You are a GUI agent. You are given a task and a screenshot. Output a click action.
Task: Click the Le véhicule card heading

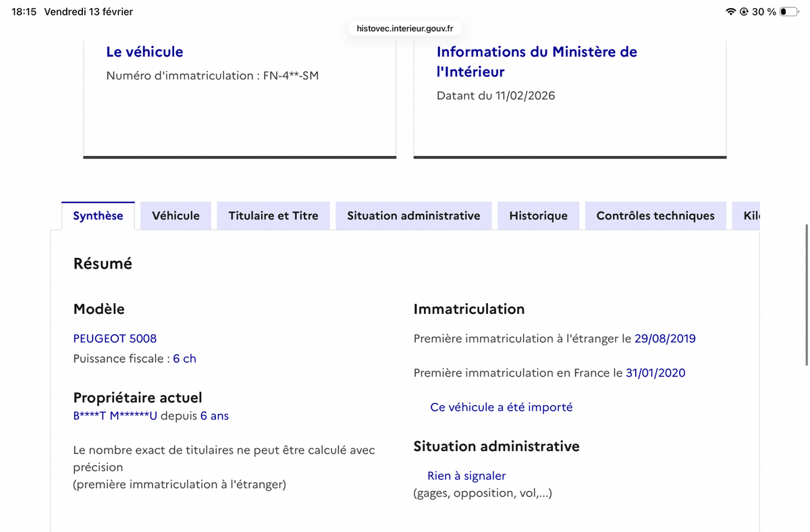click(x=144, y=52)
